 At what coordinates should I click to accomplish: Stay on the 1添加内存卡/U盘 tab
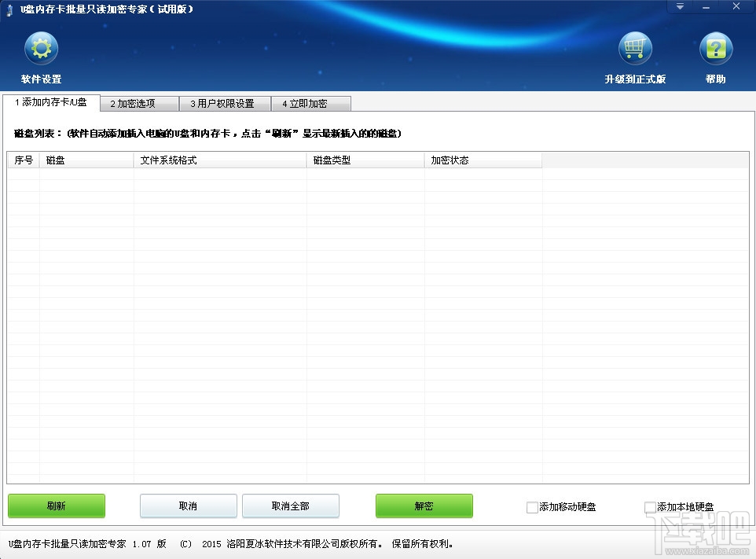point(53,102)
